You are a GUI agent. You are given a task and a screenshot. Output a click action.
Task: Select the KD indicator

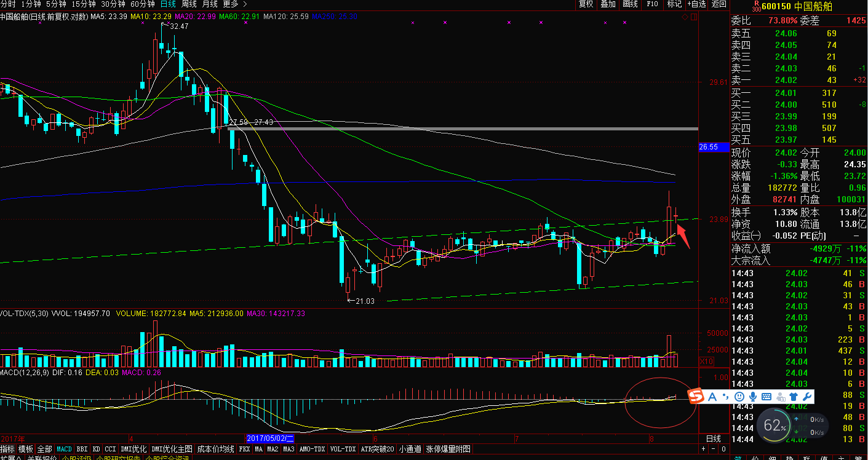96,450
